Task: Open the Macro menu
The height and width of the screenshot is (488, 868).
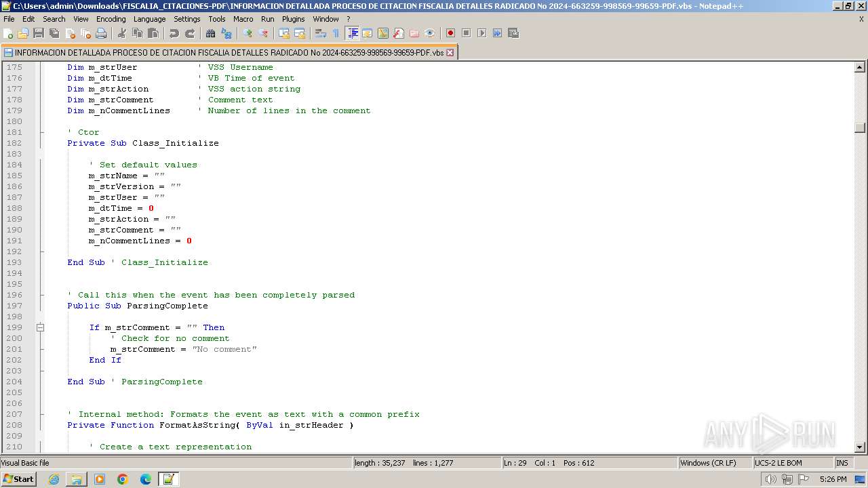Action: (243, 19)
